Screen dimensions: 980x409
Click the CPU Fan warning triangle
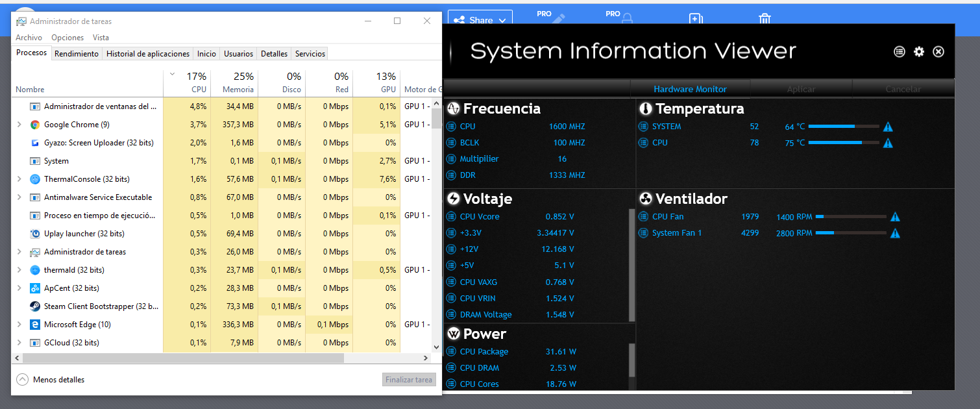(x=895, y=217)
